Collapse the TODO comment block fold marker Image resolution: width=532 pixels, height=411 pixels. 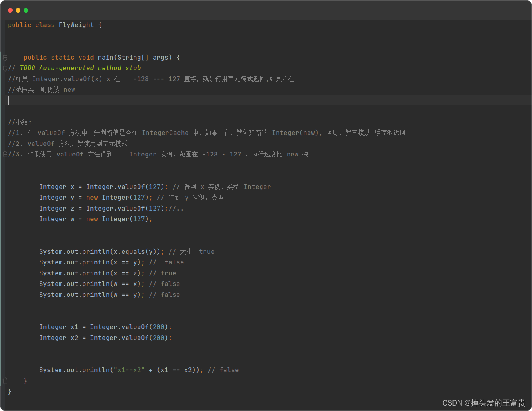tap(5, 68)
